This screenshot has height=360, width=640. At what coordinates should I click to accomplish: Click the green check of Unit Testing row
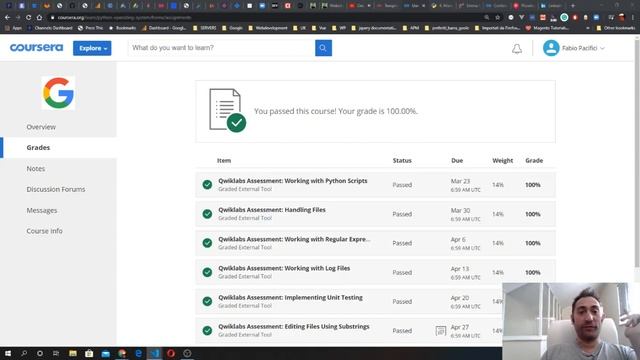[207, 301]
